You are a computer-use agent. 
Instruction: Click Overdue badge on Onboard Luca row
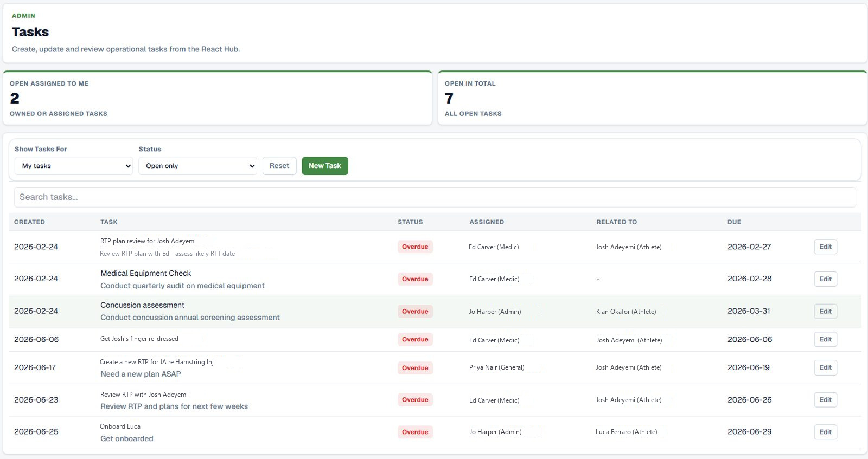tap(415, 432)
